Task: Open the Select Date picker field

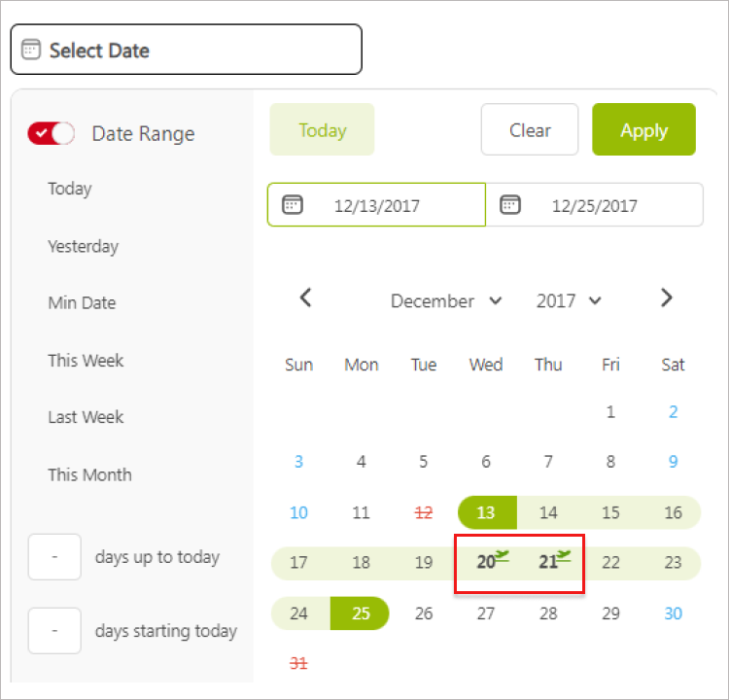Action: 186,50
